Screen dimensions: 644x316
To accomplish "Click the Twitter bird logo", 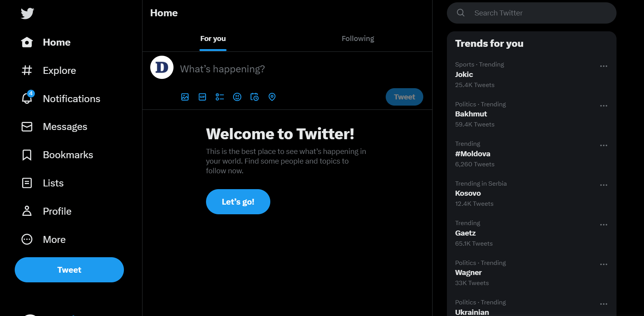I will pyautogui.click(x=27, y=14).
